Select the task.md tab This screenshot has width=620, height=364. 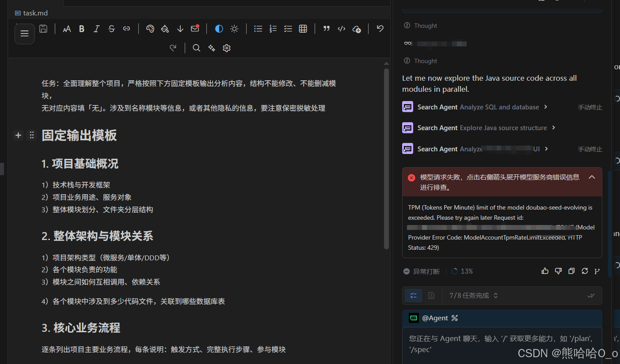point(31,13)
